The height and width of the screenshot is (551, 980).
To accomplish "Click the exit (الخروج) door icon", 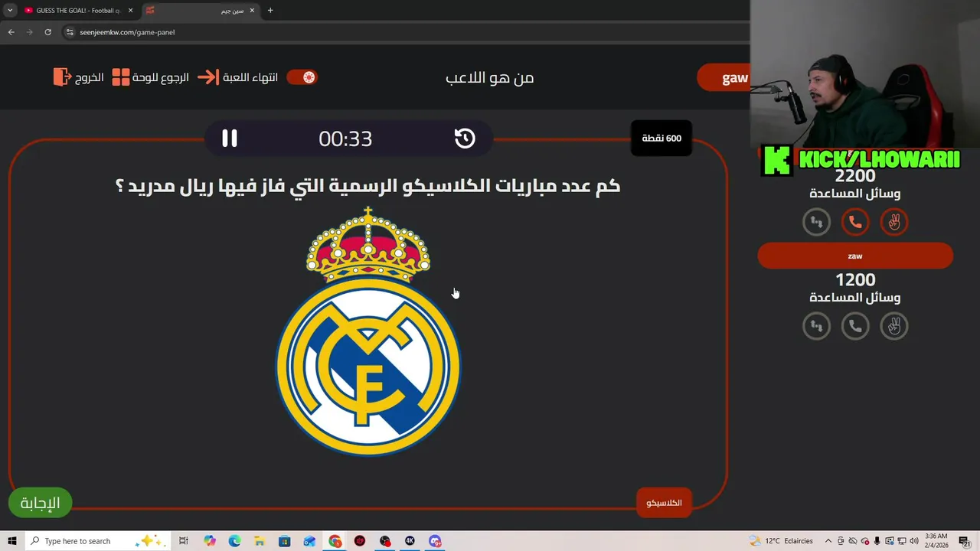I will [x=61, y=77].
